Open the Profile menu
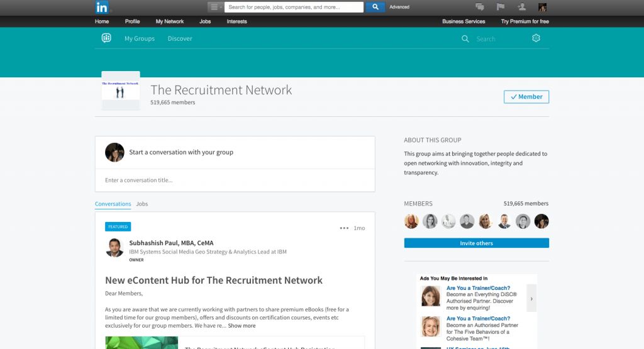This screenshot has height=349, width=644. pos(132,21)
